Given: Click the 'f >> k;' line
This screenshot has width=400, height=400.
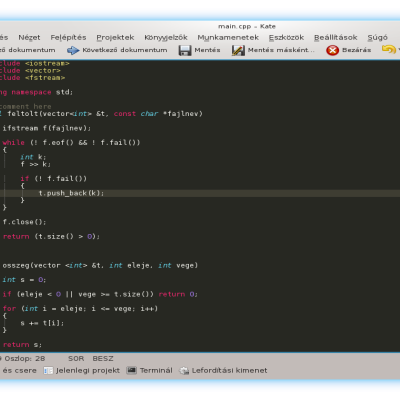Looking at the screenshot, I should tap(36, 164).
